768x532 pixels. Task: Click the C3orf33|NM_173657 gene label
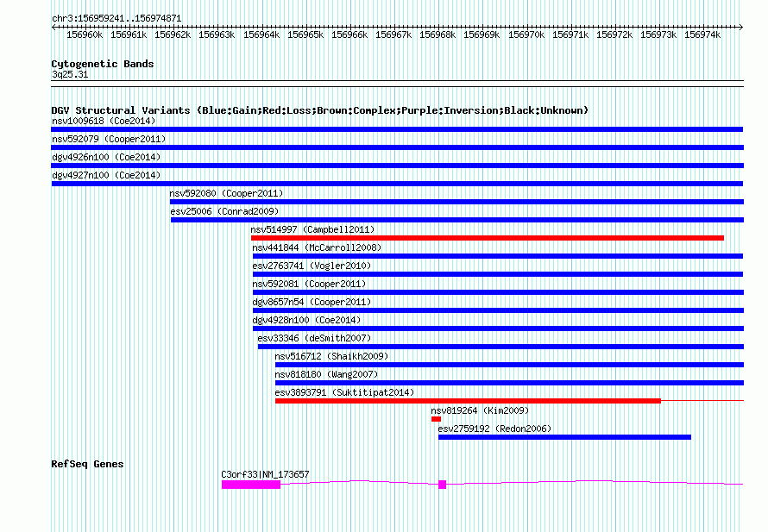(265, 474)
